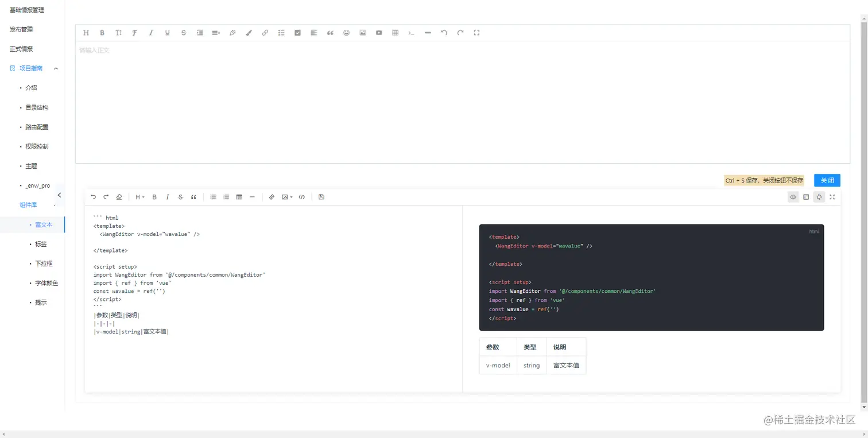Open emoji picker in the WangEditor toolbar
The image size is (868, 438).
[346, 33]
